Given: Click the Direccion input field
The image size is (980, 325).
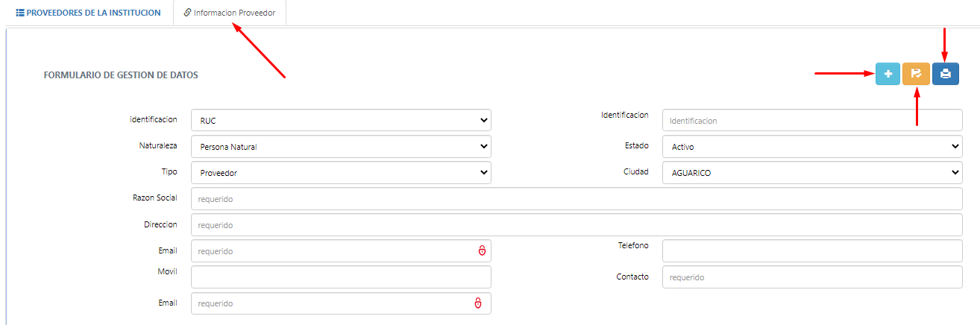Looking at the screenshot, I should (x=577, y=225).
